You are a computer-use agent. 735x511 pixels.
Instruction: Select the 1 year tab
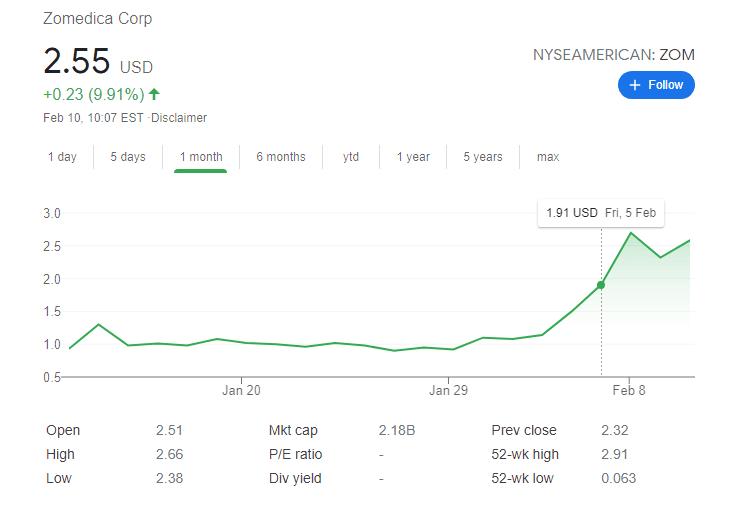pos(413,157)
